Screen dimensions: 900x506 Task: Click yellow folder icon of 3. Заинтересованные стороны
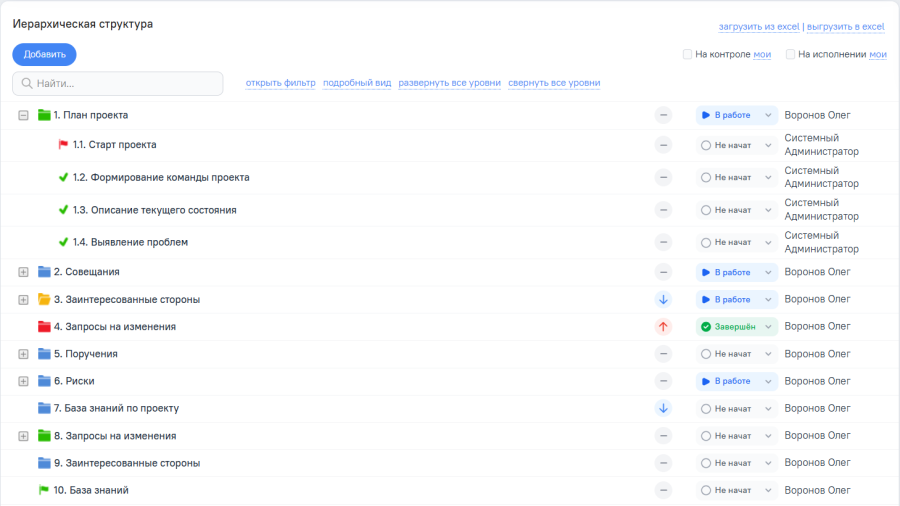pyautogui.click(x=44, y=299)
